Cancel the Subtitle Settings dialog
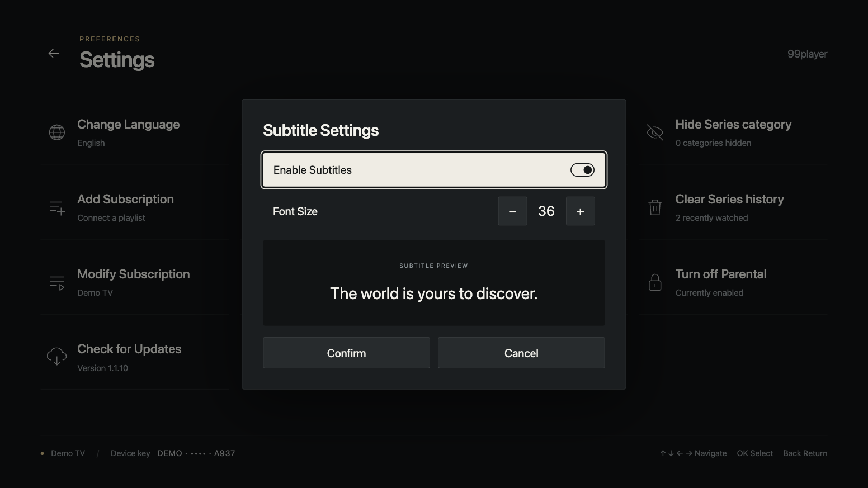 pos(521,353)
